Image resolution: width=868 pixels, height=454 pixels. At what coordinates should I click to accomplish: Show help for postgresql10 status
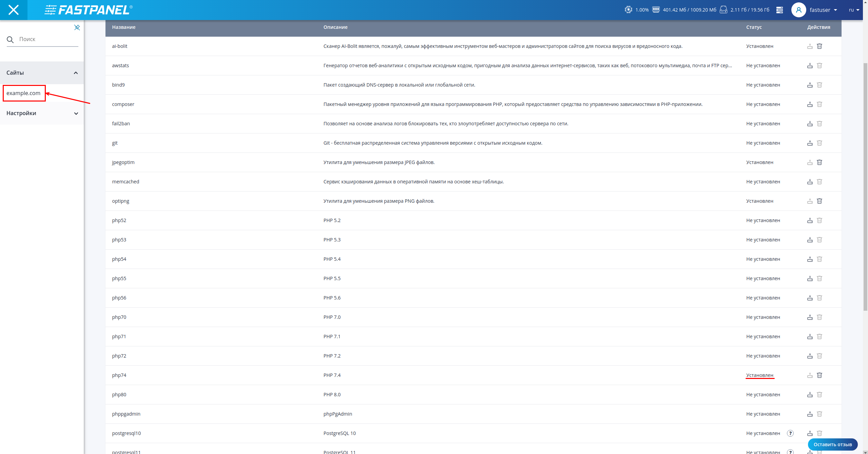click(790, 433)
